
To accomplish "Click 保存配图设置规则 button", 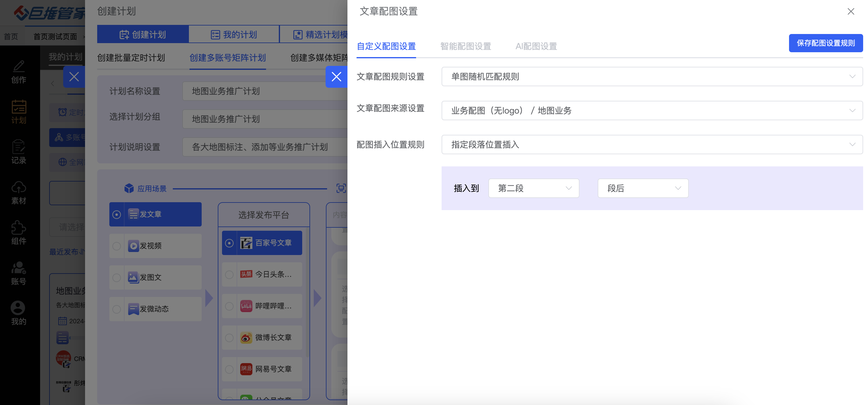I will point(825,43).
